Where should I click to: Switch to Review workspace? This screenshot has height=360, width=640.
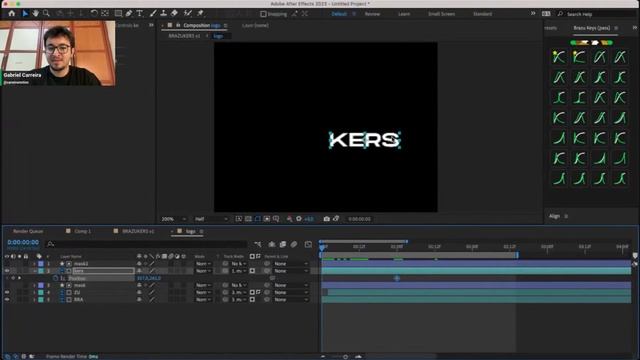372,14
